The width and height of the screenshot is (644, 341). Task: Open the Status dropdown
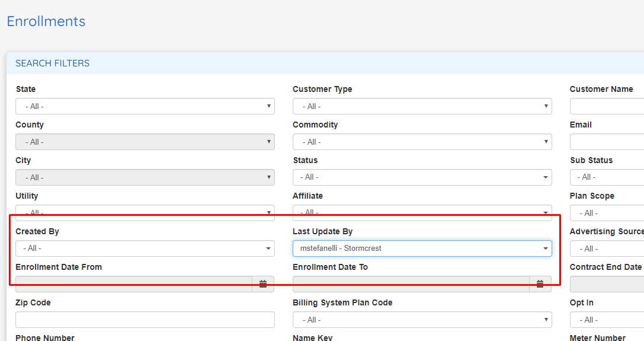click(422, 177)
